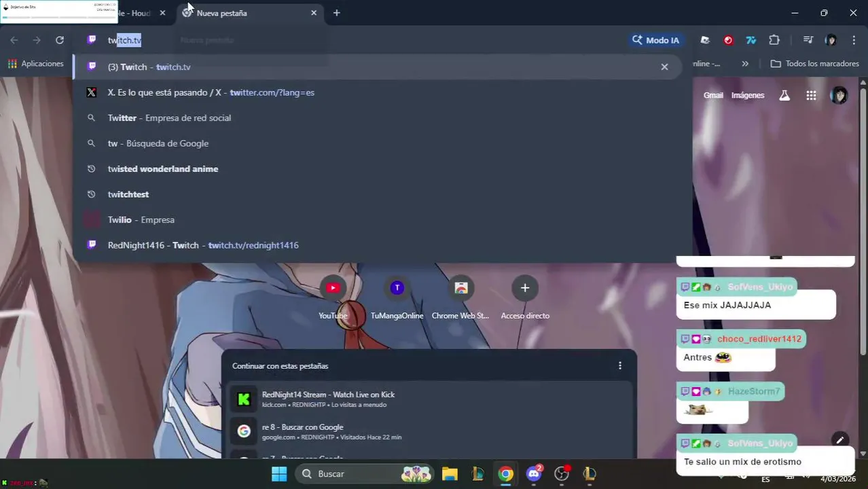The width and height of the screenshot is (868, 489).
Task: Select the X twitter.com/?lang=es suggestion
Action: (377, 92)
